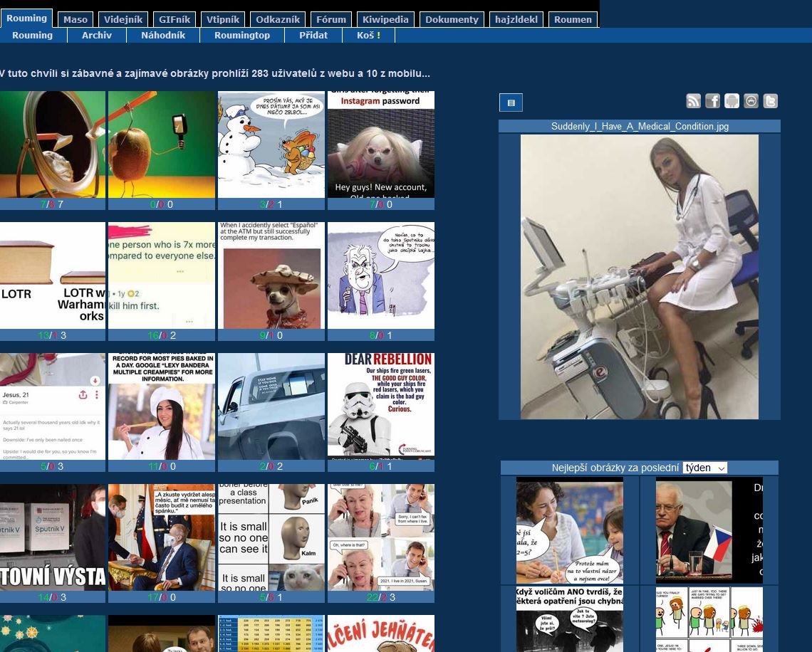This screenshot has width=812, height=652.
Task: Open the orange stick-figure comic thumbnail
Action: pyautogui.click(x=709, y=619)
